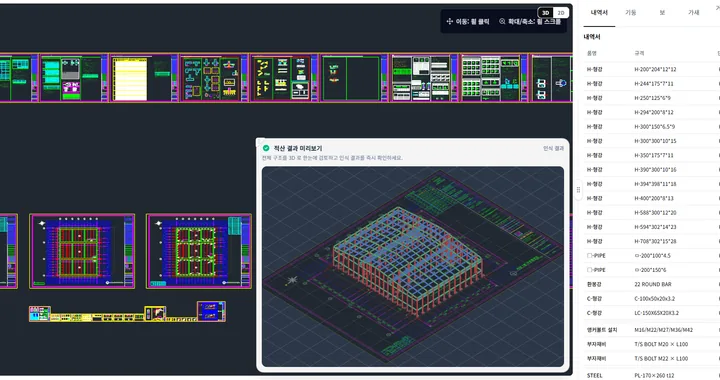Select row H-300*150*6.5*9

652,127
